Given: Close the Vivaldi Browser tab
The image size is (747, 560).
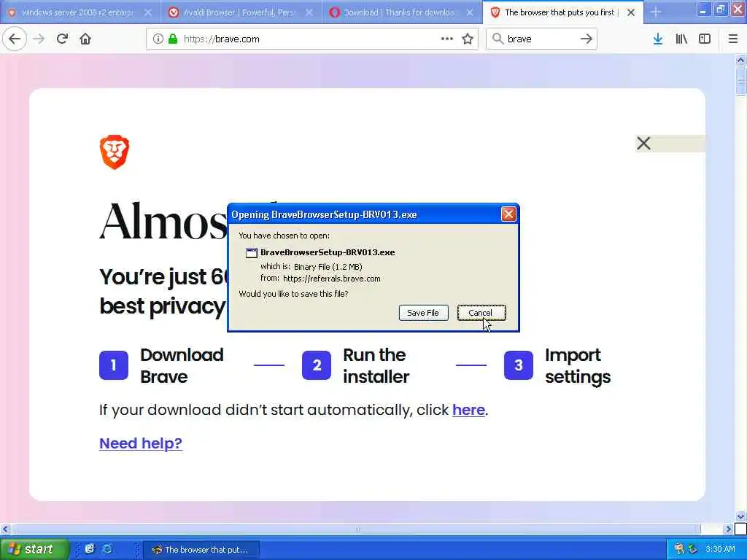Looking at the screenshot, I should point(309,12).
